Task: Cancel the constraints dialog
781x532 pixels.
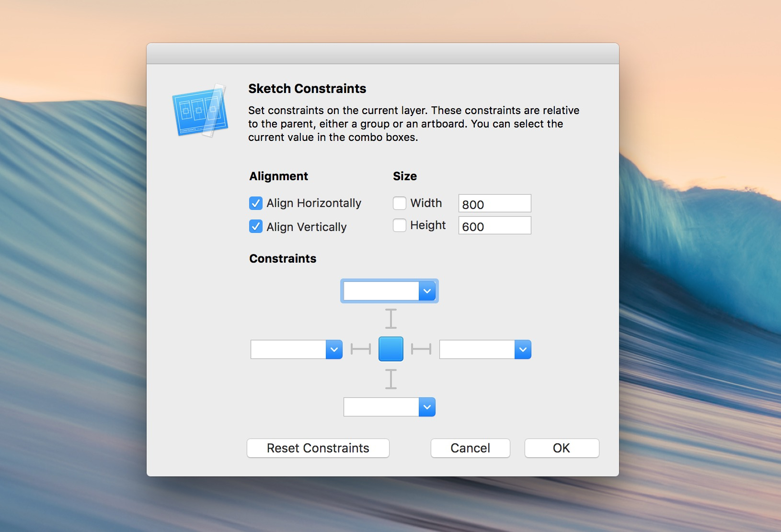Action: click(470, 448)
